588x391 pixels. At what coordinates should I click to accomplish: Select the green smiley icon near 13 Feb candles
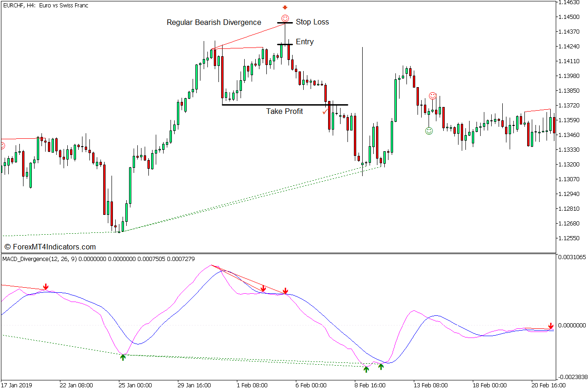click(x=429, y=130)
